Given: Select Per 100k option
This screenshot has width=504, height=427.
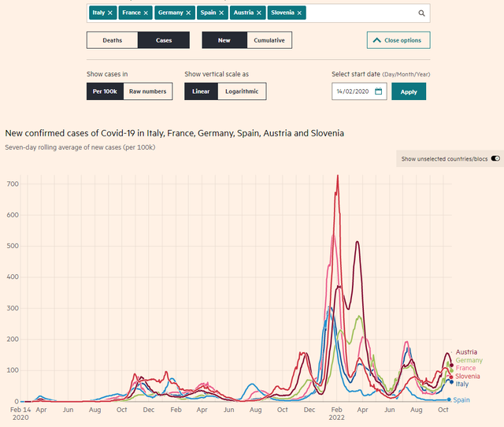Looking at the screenshot, I should tap(105, 91).
